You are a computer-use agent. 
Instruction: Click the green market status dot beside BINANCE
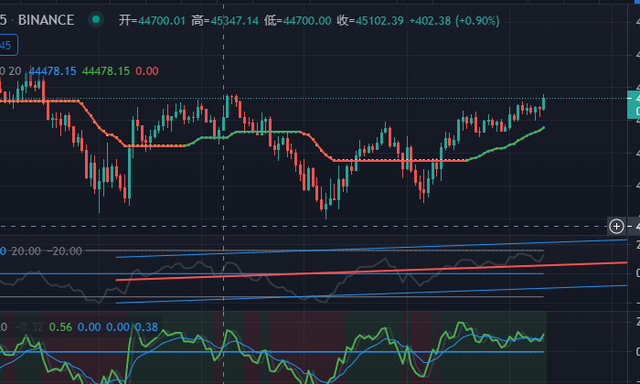coord(96,20)
